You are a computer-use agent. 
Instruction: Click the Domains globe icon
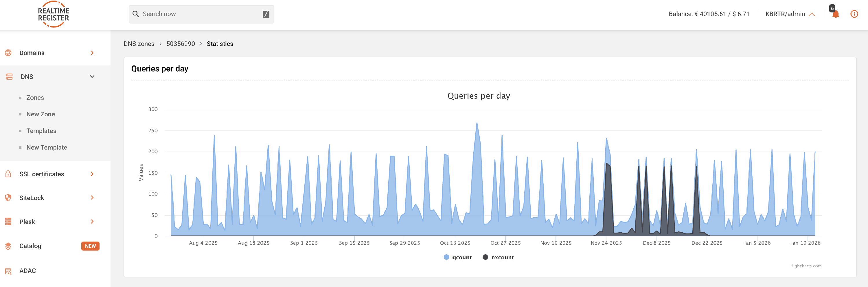click(8, 53)
